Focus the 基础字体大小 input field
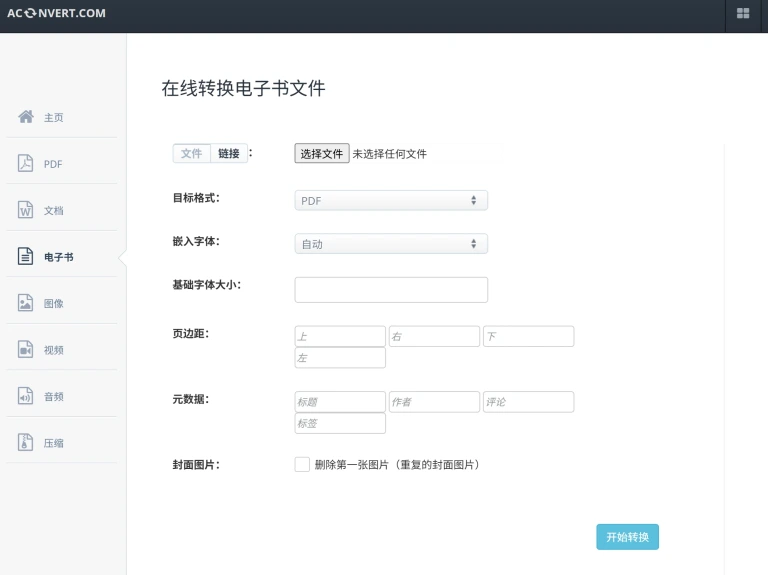This screenshot has height=575, width=768. point(391,289)
